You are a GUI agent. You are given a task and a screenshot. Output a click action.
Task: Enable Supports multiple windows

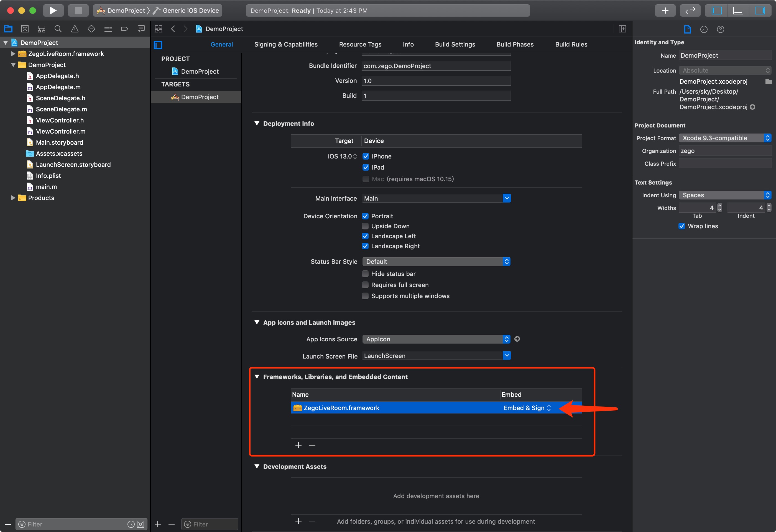tap(365, 296)
